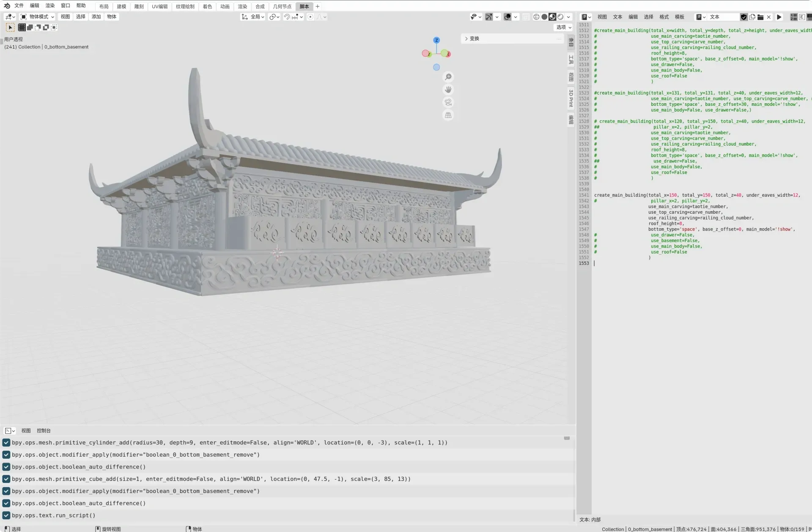This screenshot has width=812, height=532.
Task: Select the tweak select tool arrow icon
Action: (x=10, y=27)
